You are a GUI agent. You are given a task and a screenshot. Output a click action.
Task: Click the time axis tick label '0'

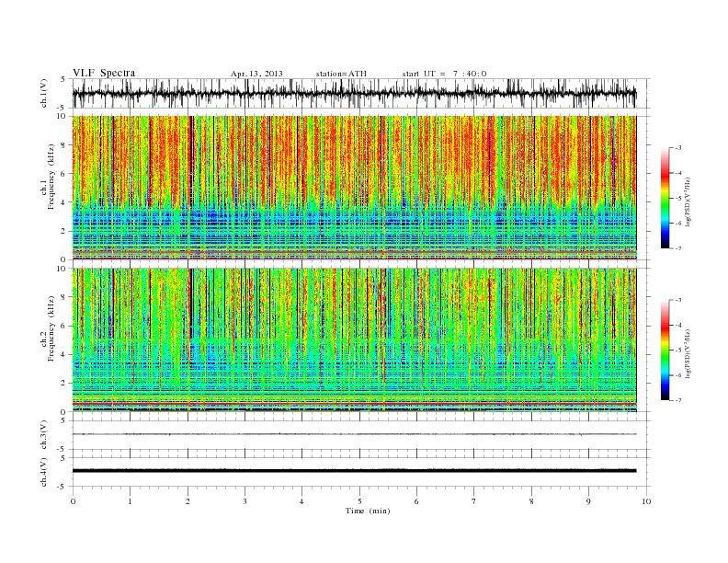[73, 501]
